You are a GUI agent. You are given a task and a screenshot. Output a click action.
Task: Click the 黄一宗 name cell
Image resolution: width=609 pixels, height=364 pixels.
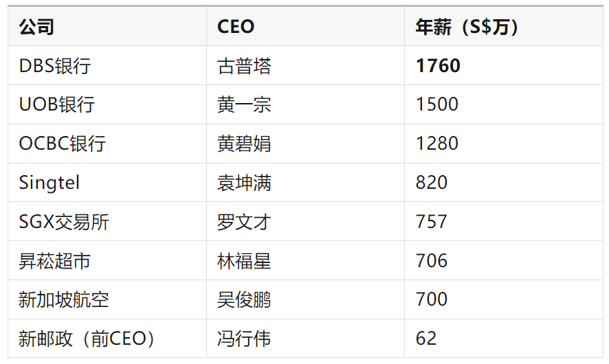[x=305, y=105]
